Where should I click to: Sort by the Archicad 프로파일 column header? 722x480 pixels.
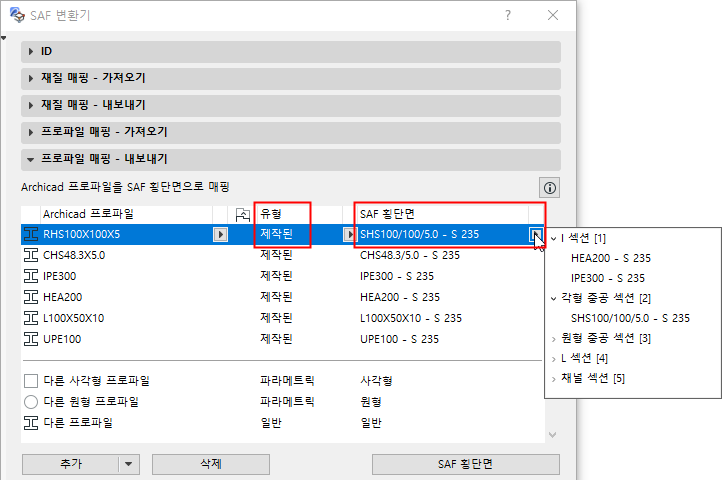pos(127,214)
